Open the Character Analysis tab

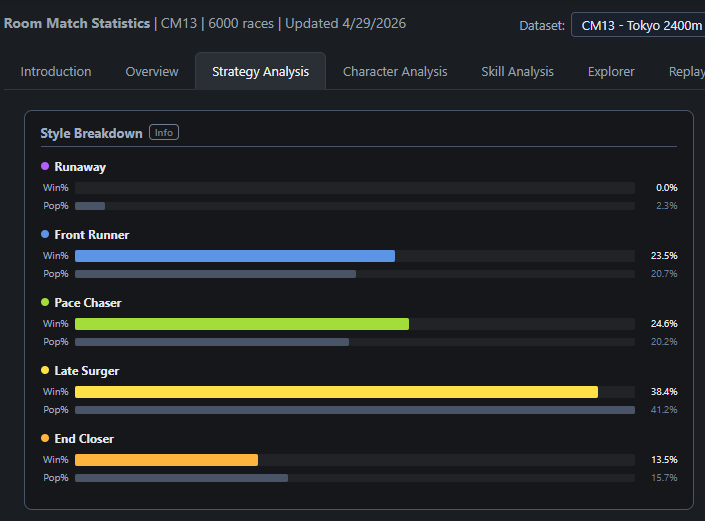395,71
